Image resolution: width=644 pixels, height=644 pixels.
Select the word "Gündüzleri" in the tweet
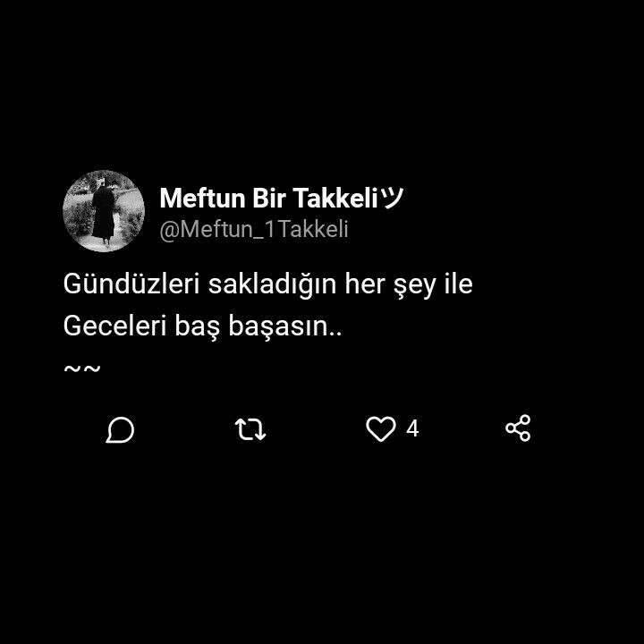pos(131,284)
